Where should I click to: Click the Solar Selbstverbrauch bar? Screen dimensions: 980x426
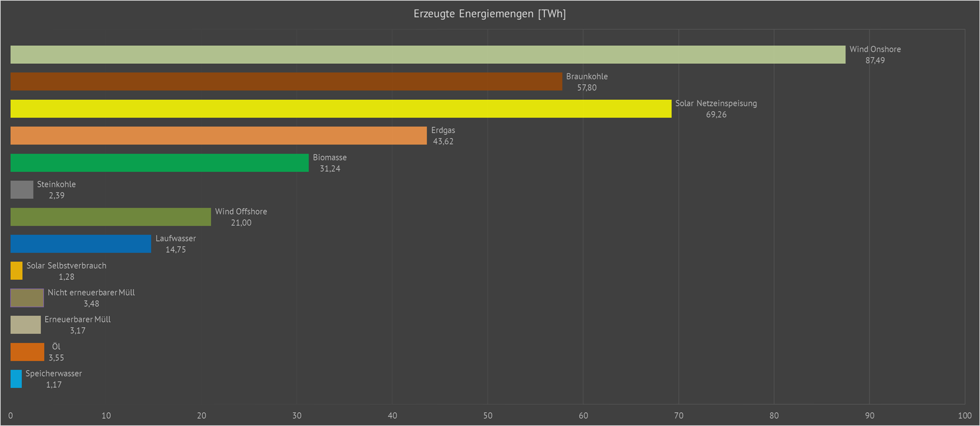point(16,271)
